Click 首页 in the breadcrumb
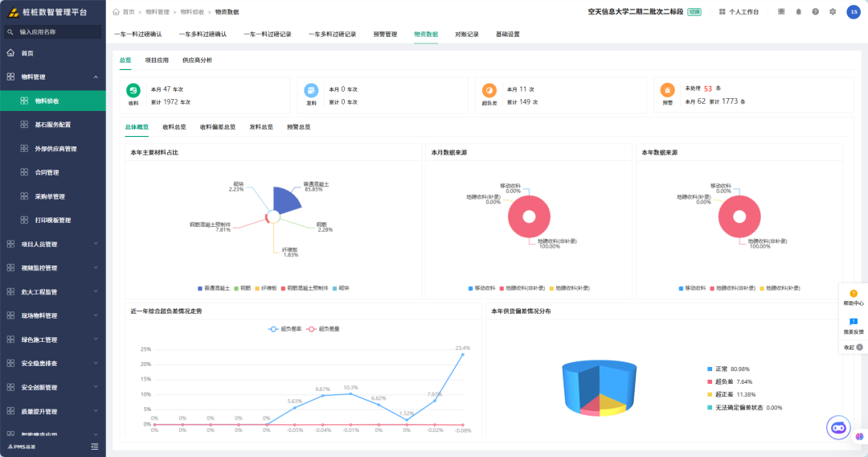 pyautogui.click(x=129, y=11)
